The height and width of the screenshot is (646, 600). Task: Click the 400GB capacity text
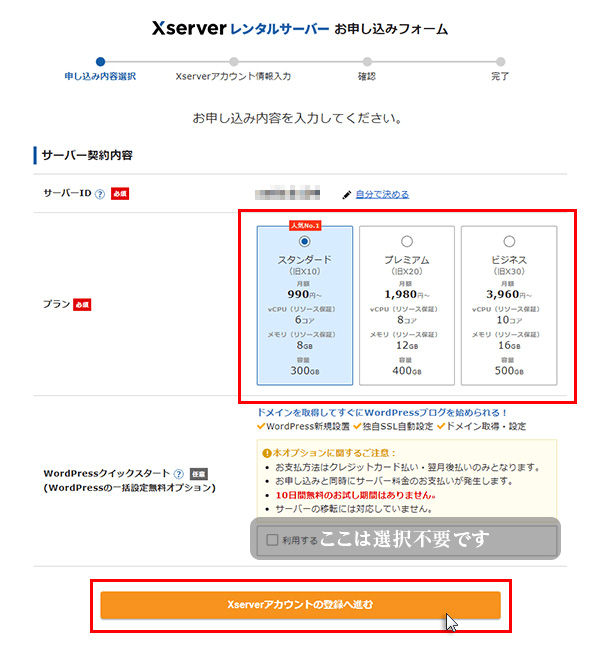[x=407, y=371]
